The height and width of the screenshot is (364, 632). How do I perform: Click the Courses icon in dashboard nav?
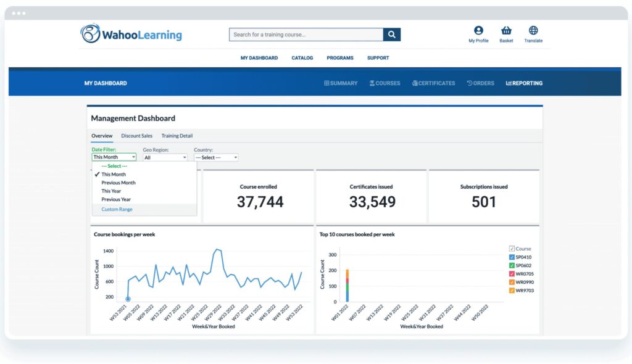(x=371, y=83)
